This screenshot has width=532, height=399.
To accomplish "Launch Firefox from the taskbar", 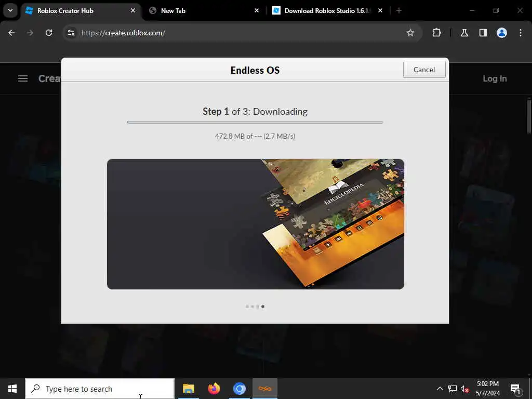I will coord(214,389).
